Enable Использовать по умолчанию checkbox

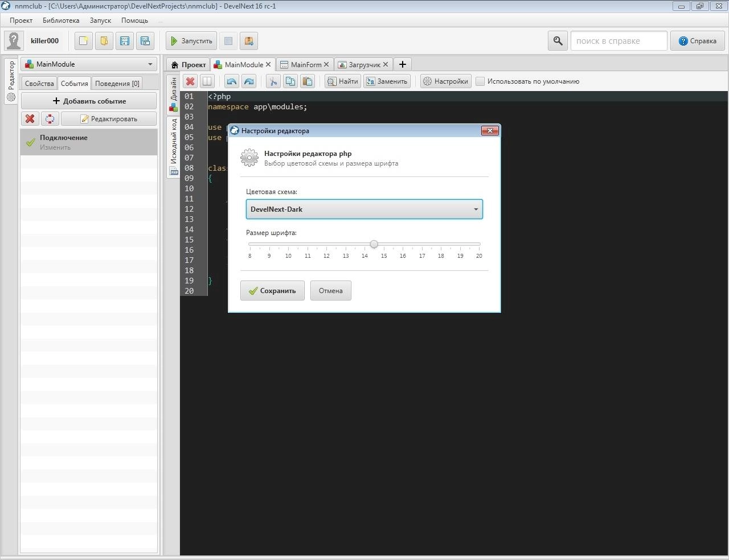click(481, 81)
